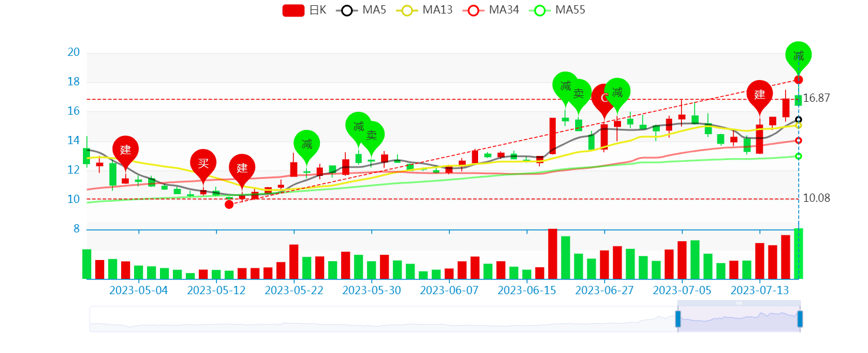Click the topmost green 减 marker on last candle
This screenshot has height=353, width=868.
click(x=799, y=56)
